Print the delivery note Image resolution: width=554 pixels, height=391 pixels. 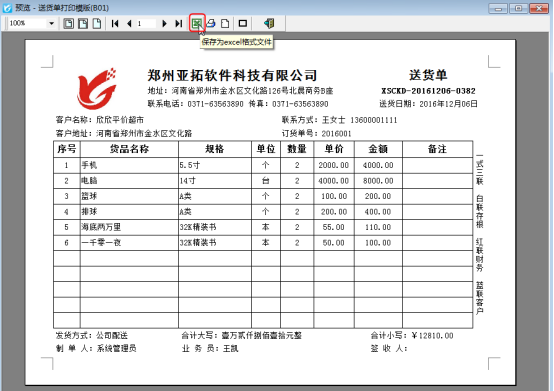click(x=211, y=23)
